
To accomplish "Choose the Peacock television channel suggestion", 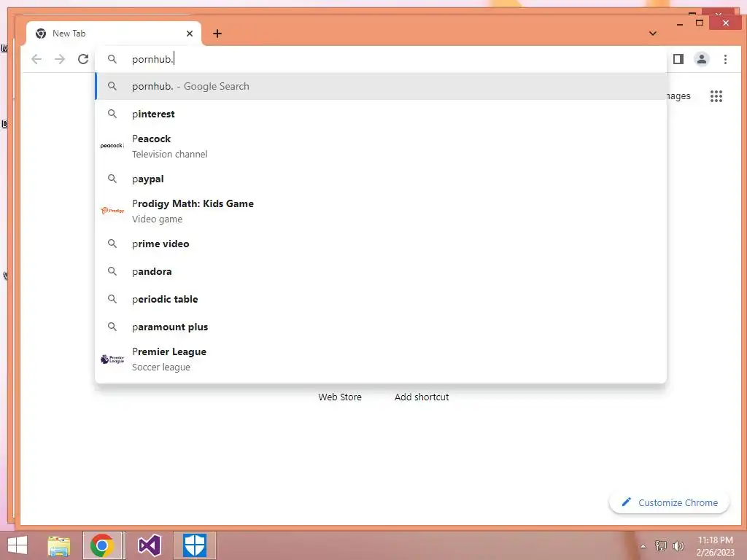I will pos(381,146).
